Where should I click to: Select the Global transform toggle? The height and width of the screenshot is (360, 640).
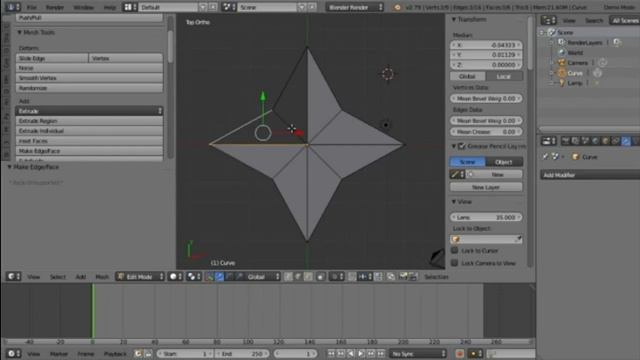[x=468, y=76]
